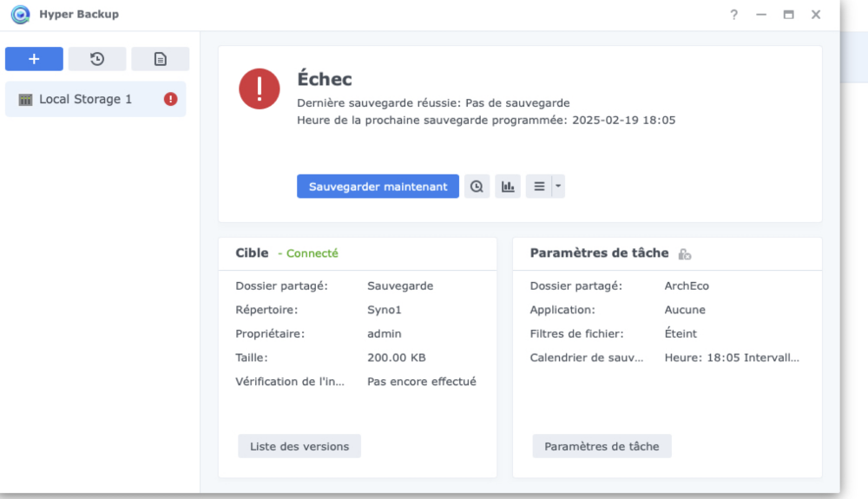Image resolution: width=868 pixels, height=499 pixels.
Task: Open the backup statistics chart icon
Action: (508, 187)
